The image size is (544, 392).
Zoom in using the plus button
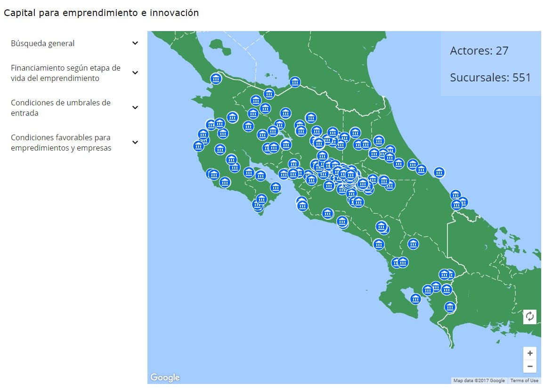[530, 353]
